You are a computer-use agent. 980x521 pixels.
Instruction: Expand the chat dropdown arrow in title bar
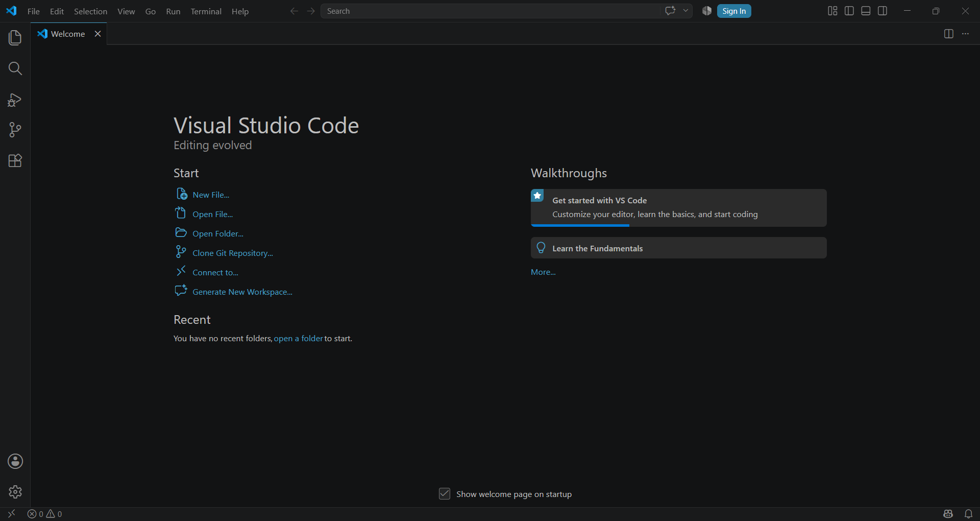click(x=685, y=11)
